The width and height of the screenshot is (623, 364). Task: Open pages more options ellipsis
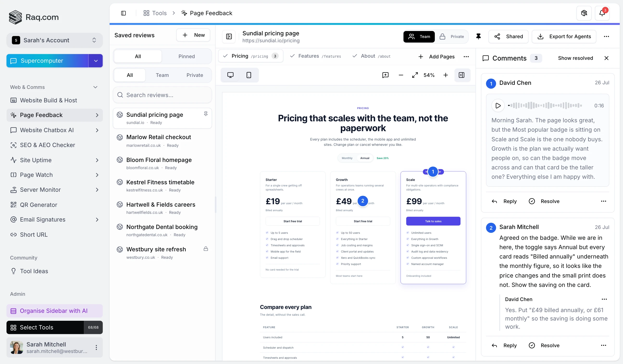466,57
